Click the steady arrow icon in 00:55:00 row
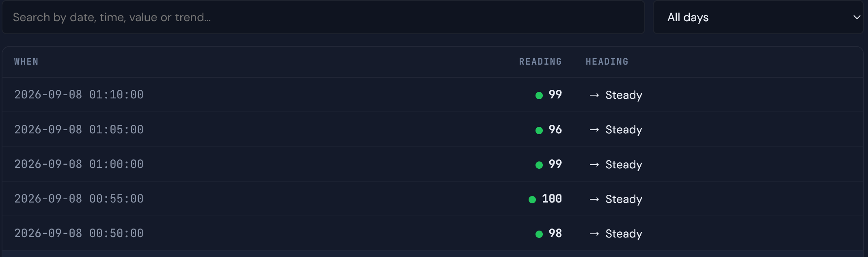The image size is (868, 257). coord(594,199)
